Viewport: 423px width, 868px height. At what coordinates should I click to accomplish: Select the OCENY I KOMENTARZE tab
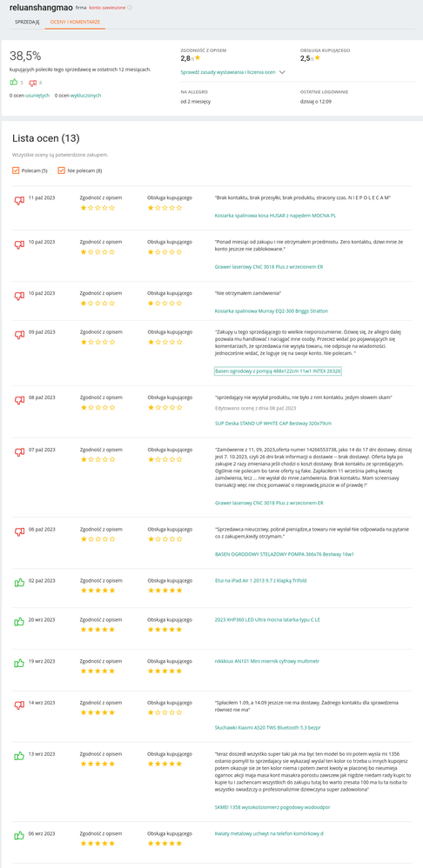pyautogui.click(x=76, y=22)
